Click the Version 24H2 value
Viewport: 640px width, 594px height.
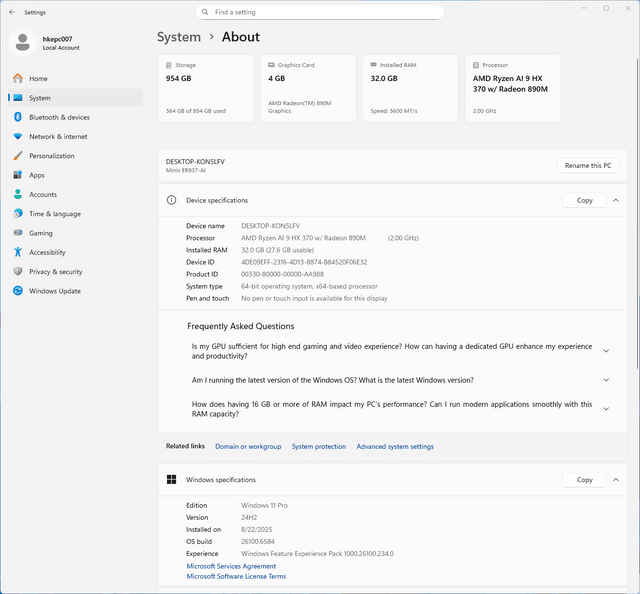coord(249,517)
